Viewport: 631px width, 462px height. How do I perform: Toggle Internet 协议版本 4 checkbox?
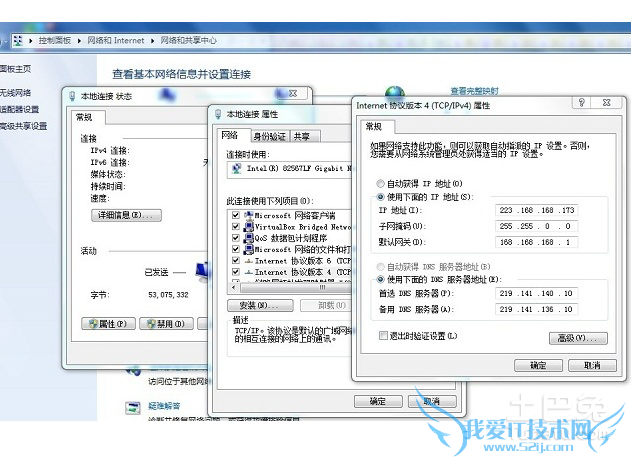tap(236, 272)
